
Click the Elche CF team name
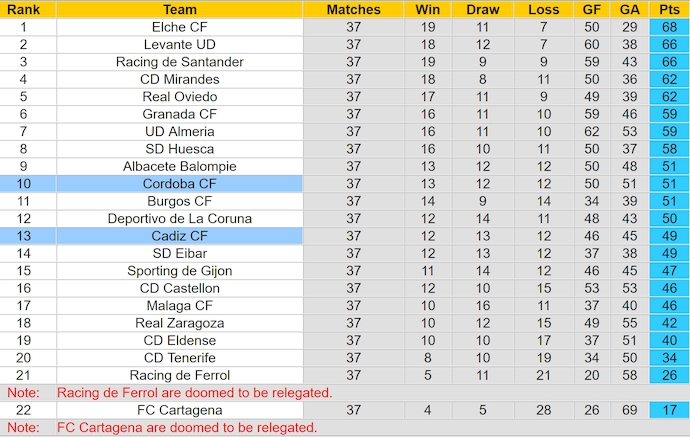(179, 27)
